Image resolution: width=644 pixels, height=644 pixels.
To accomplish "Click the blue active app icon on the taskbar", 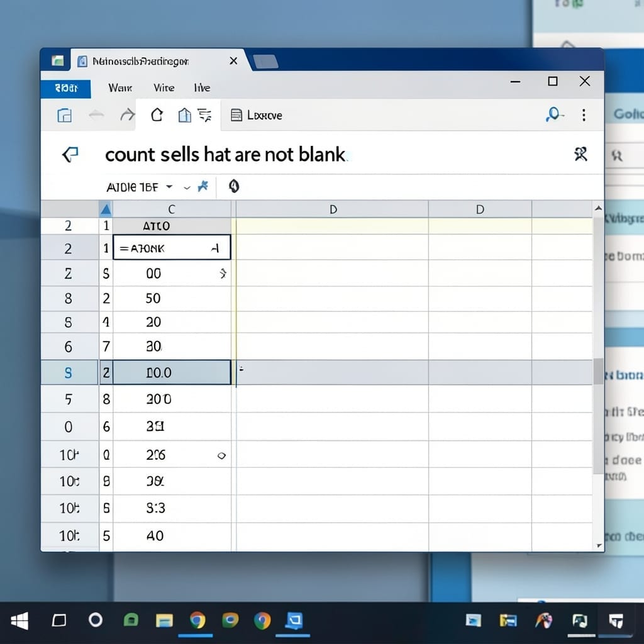I will [294, 621].
